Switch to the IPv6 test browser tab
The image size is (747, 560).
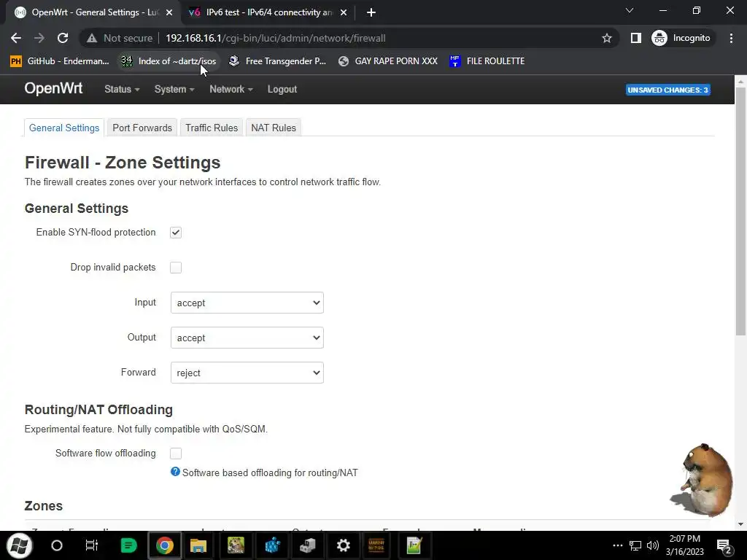[267, 12]
